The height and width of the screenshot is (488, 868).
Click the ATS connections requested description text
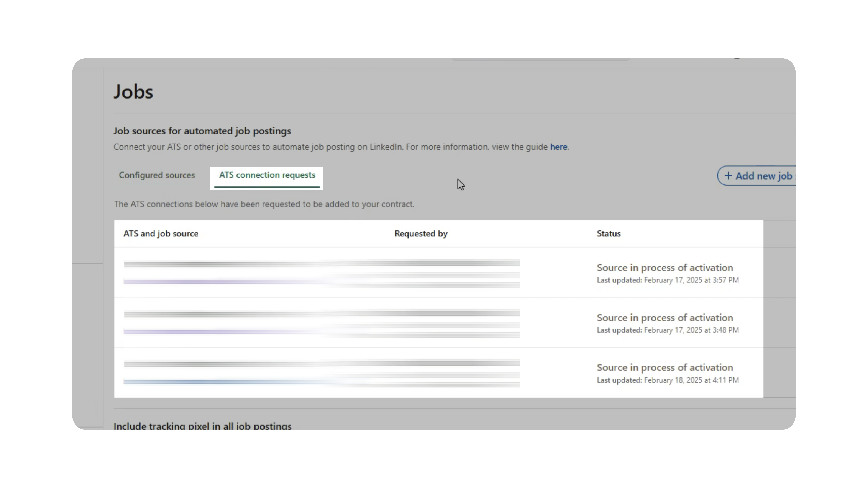[x=264, y=204]
